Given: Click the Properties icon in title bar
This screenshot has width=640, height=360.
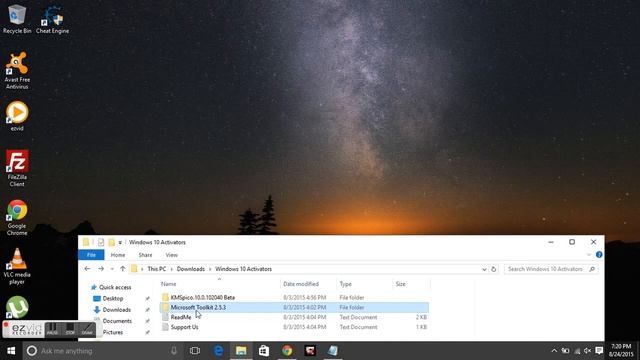Looking at the screenshot, I should pyautogui.click(x=101, y=242).
